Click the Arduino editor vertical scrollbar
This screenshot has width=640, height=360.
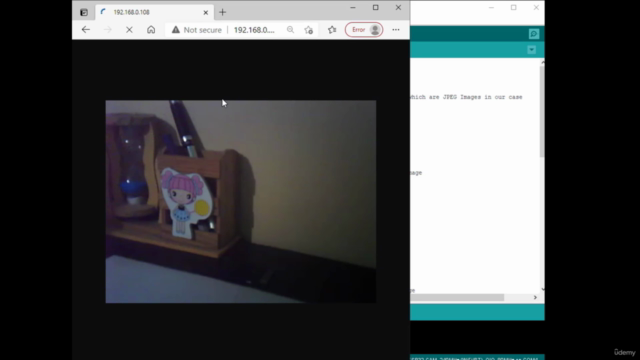[542, 112]
